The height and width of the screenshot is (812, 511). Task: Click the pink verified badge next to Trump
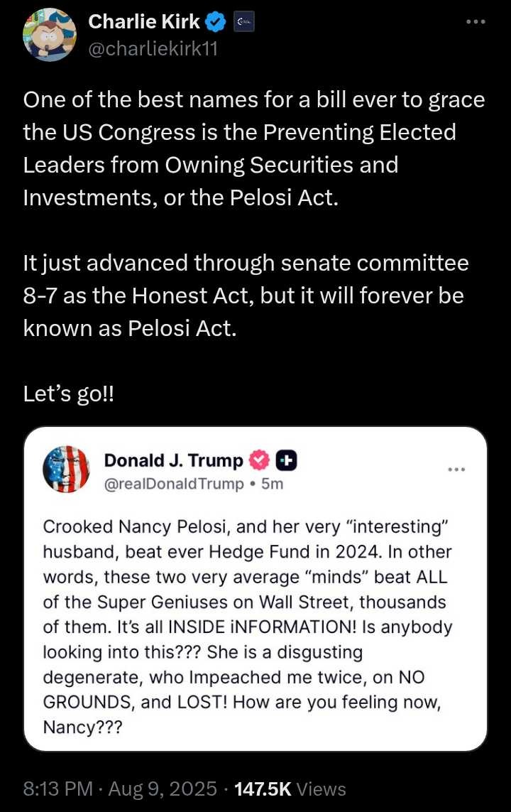pos(260,460)
